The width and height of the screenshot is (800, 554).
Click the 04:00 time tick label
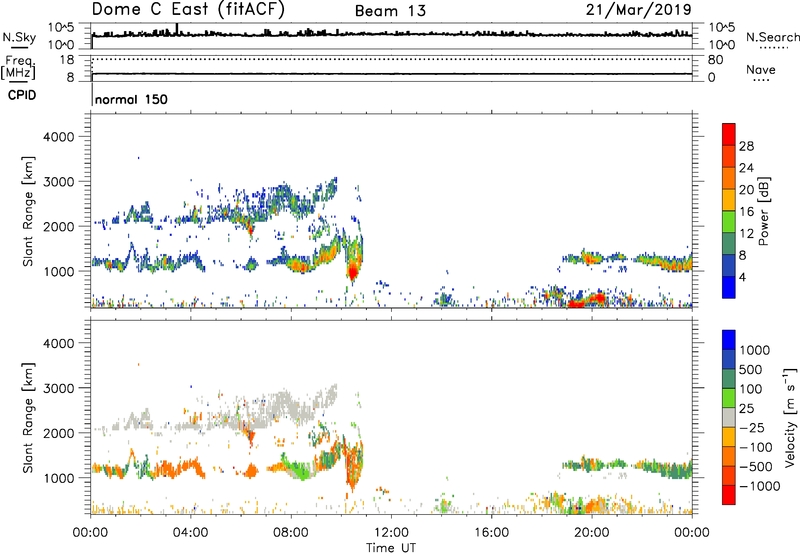coord(191,533)
